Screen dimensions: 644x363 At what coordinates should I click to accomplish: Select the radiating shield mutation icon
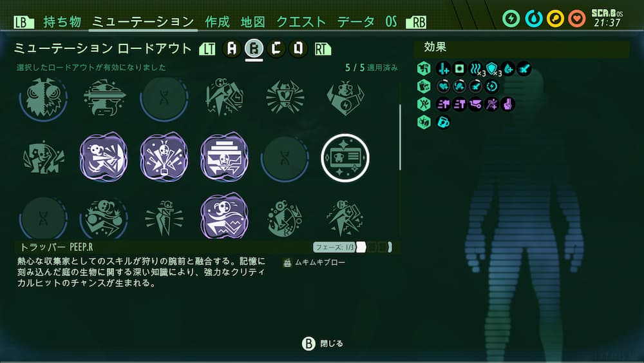click(x=285, y=98)
